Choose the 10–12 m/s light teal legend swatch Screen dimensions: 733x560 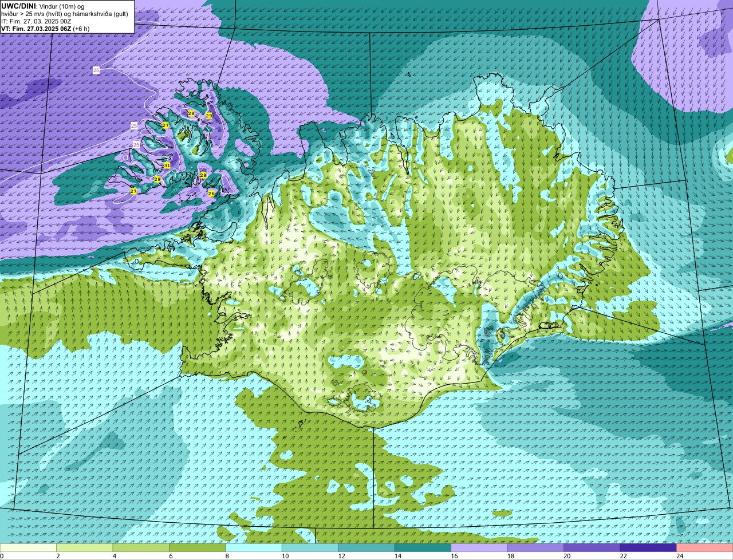click(310, 547)
